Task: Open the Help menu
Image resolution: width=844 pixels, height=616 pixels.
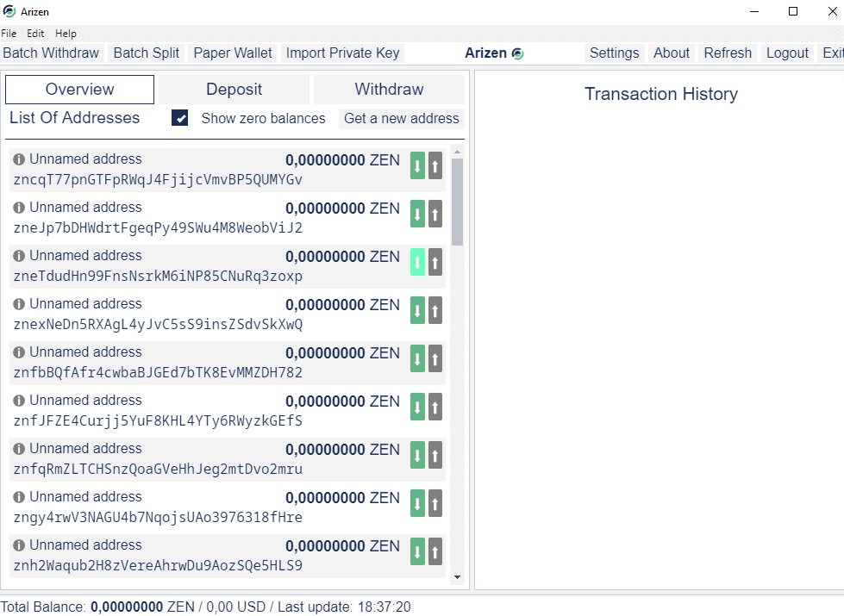Action: coord(66,34)
